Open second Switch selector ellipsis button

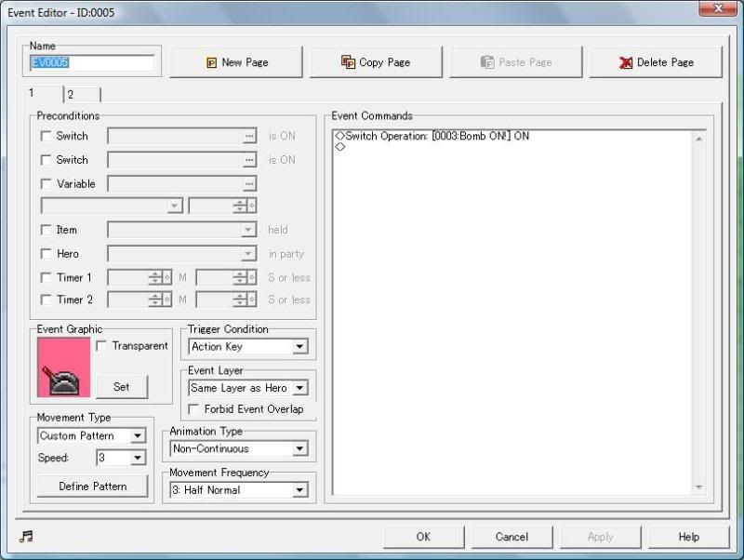coord(249,160)
